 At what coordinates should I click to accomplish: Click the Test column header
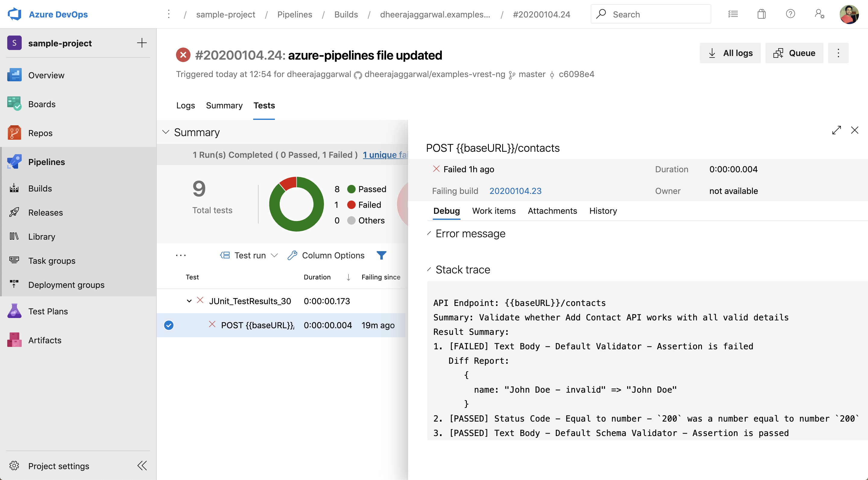[x=192, y=277]
